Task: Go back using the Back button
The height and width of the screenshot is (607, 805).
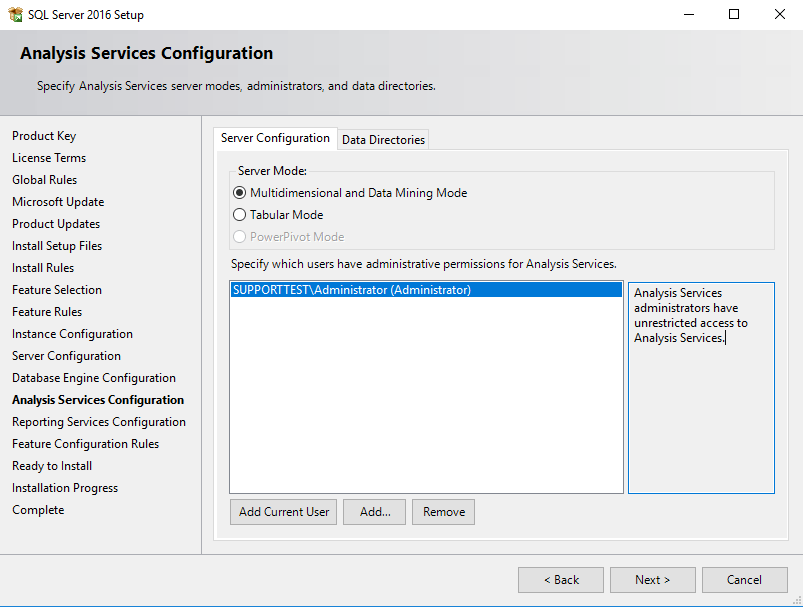Action: (560, 579)
